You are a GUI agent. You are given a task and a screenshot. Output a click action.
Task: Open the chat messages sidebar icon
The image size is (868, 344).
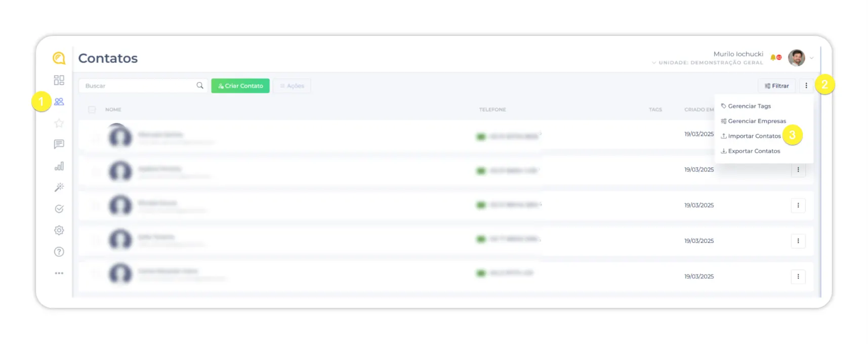coord(59,145)
